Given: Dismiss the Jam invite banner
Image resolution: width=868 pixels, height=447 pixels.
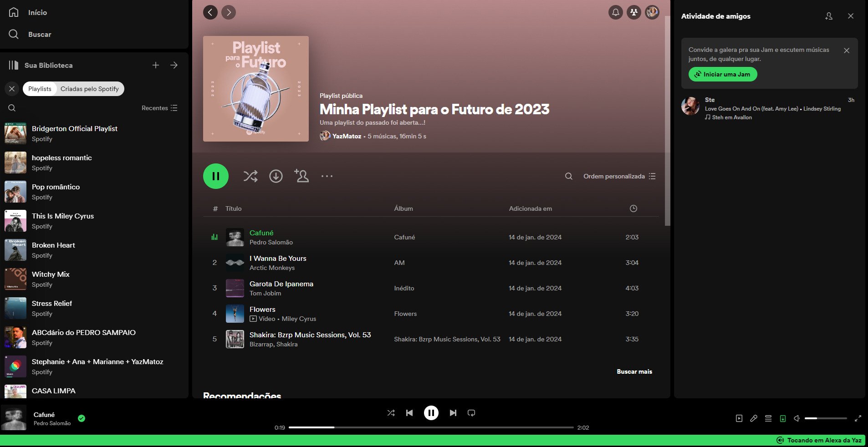Looking at the screenshot, I should click(847, 51).
